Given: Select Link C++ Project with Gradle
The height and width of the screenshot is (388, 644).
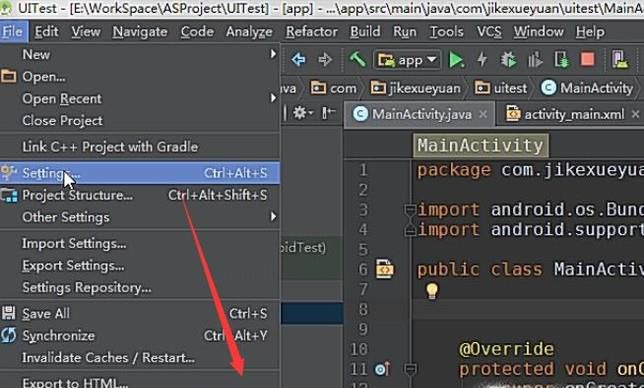Looking at the screenshot, I should click(140, 147).
